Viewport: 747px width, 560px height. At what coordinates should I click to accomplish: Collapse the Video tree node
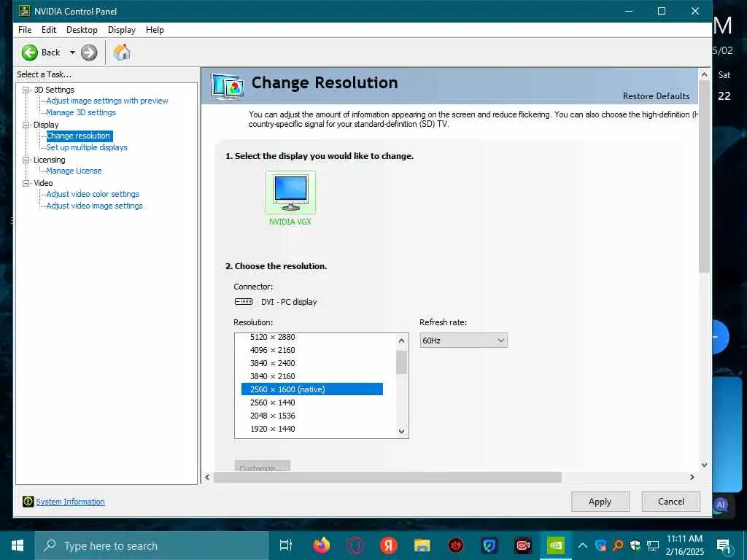26,183
